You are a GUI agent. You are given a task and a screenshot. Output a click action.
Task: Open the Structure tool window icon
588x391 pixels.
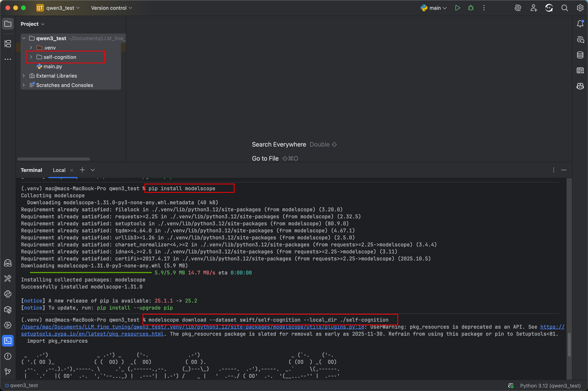click(8, 44)
